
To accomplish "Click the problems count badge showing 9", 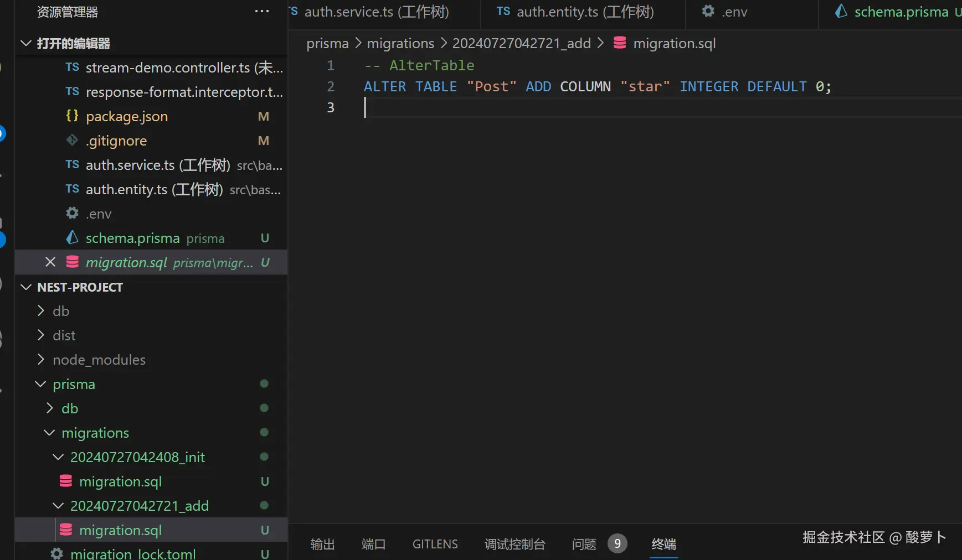I will 618,543.
